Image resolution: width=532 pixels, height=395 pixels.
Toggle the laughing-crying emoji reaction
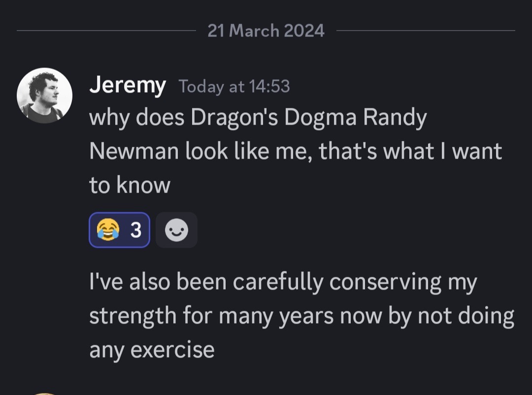click(x=119, y=230)
